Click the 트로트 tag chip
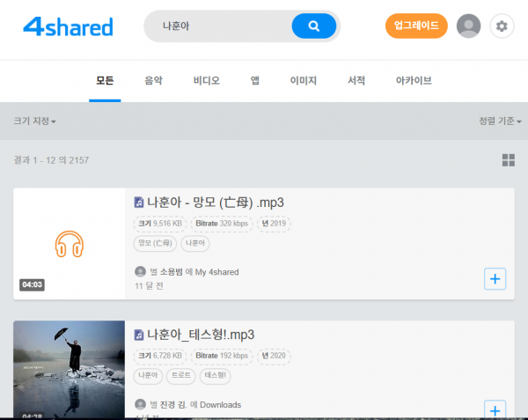Image resolution: width=528 pixels, height=420 pixels. pyautogui.click(x=181, y=376)
